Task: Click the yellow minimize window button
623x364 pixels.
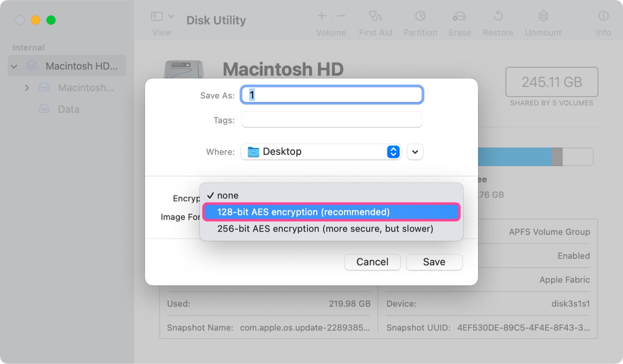Action: pyautogui.click(x=36, y=20)
